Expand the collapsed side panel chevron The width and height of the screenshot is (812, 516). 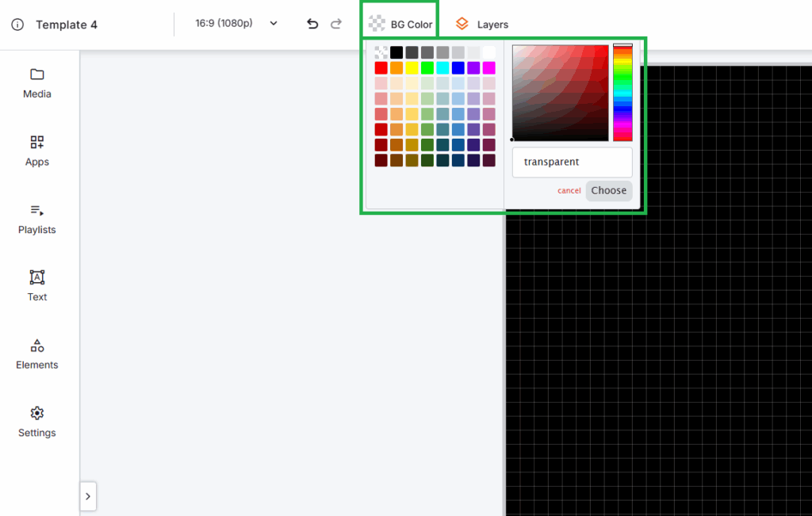coord(87,496)
